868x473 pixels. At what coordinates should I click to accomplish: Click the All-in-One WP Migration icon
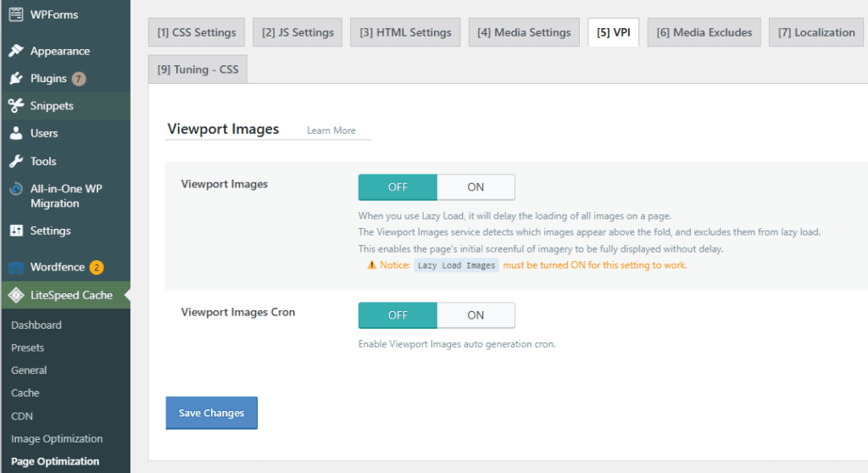coord(16,189)
